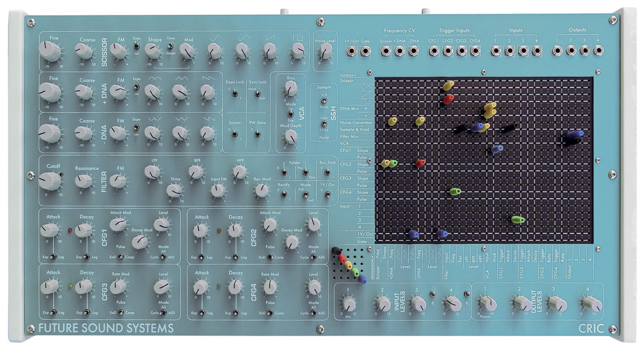This screenshot has height=349, width=644.
Task: Pick the black spare pin from the pin holder
Action: (336, 250)
